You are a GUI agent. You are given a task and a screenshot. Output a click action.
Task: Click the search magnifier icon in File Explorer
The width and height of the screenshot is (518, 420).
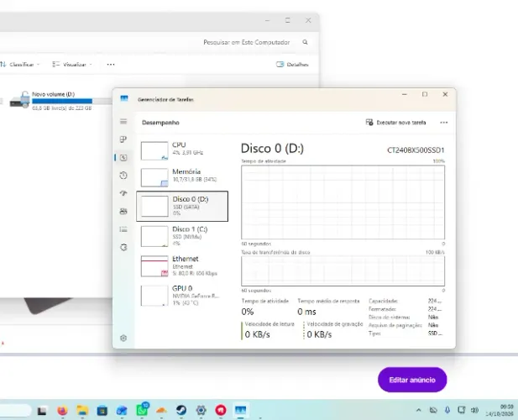tap(306, 42)
